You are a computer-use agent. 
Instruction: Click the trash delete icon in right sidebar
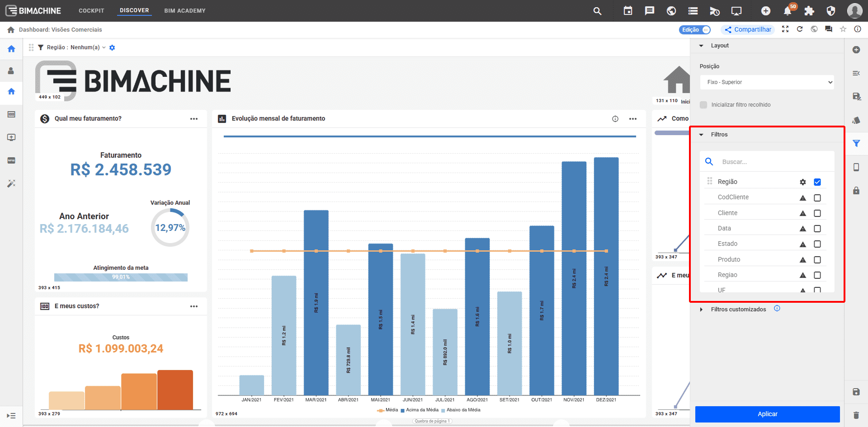click(x=856, y=415)
